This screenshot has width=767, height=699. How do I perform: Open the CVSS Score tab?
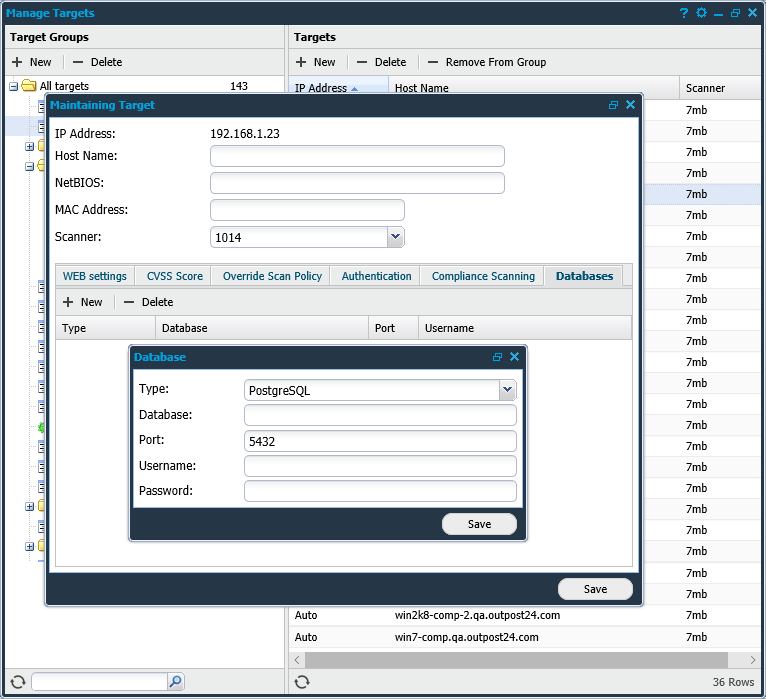[174, 276]
